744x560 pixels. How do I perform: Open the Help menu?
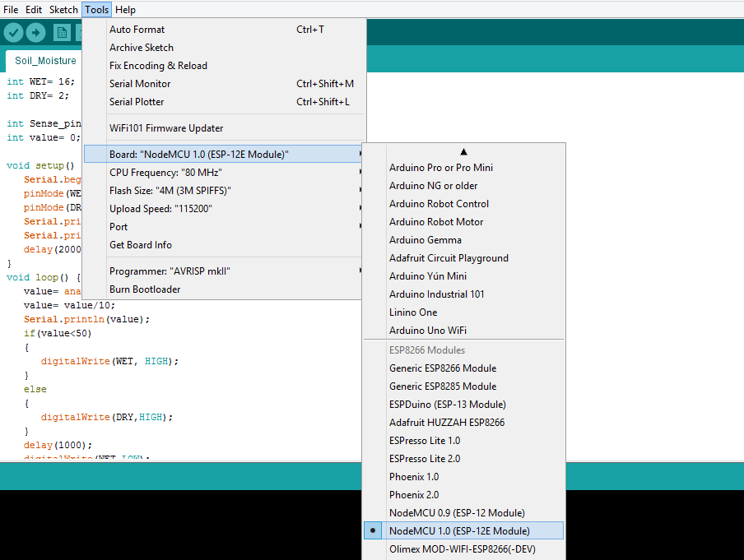click(x=125, y=10)
